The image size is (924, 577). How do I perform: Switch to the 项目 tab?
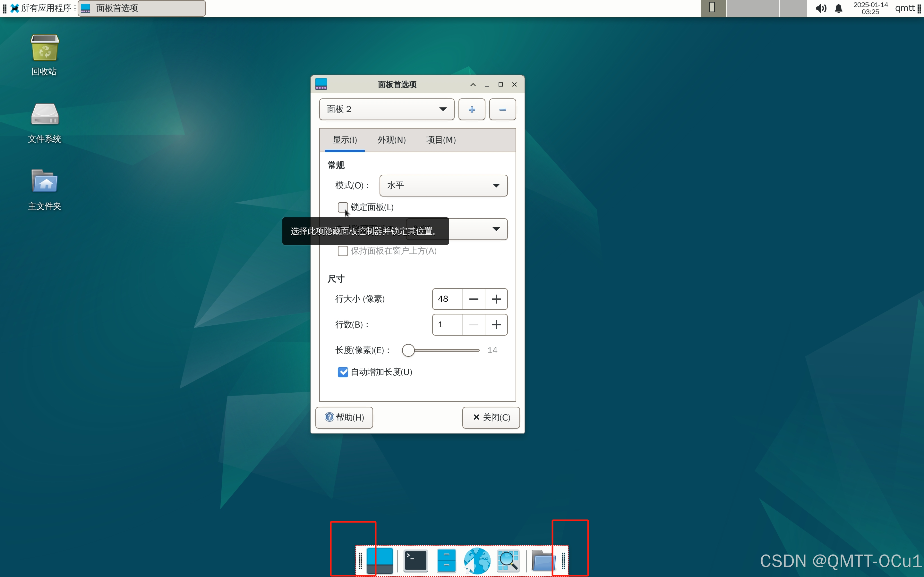pyautogui.click(x=441, y=140)
